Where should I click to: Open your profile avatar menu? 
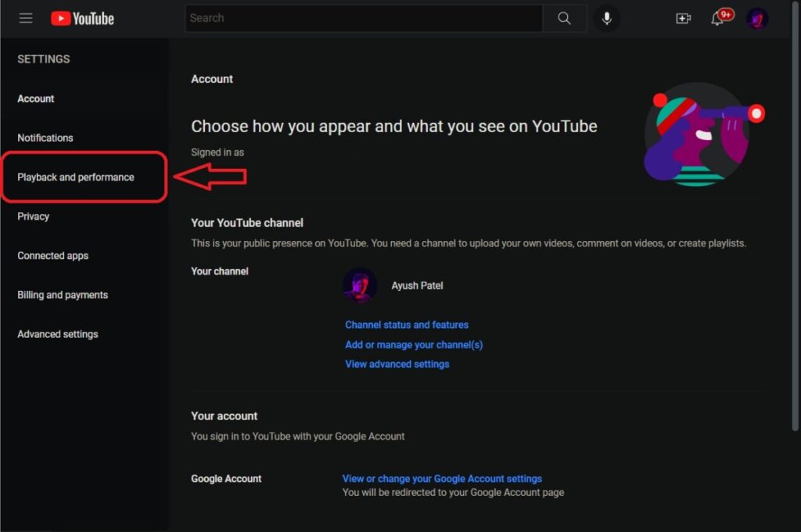756,18
